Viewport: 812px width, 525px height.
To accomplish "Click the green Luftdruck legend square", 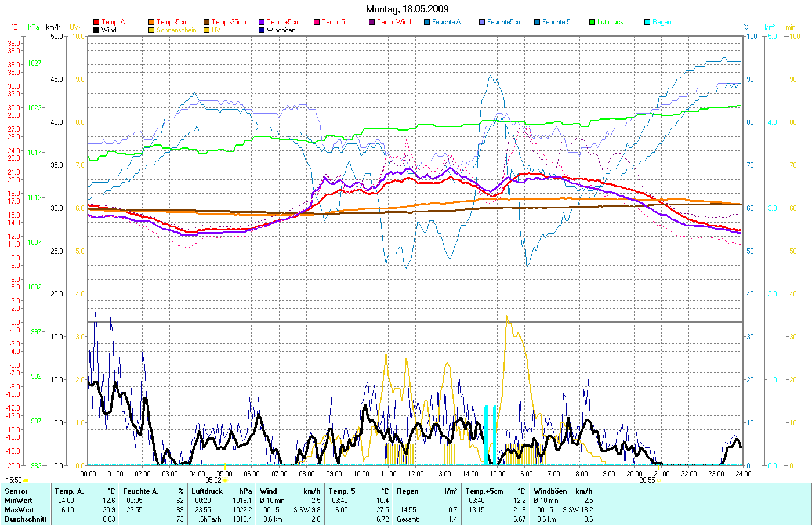I will tap(592, 22).
